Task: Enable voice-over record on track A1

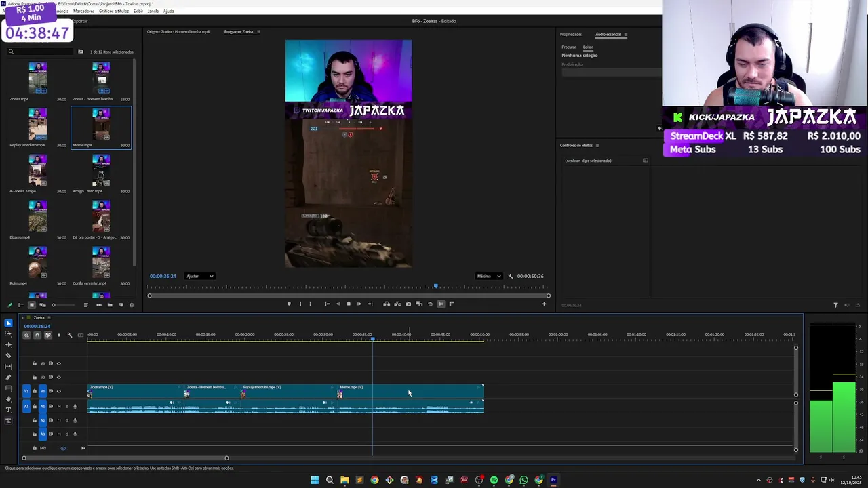Action: click(x=75, y=407)
